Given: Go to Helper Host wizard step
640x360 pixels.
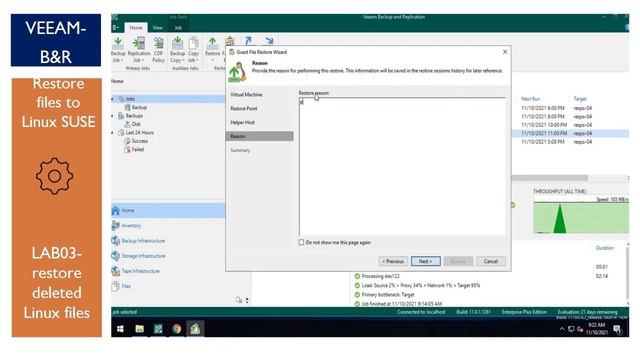Looking at the screenshot, I should 242,122.
